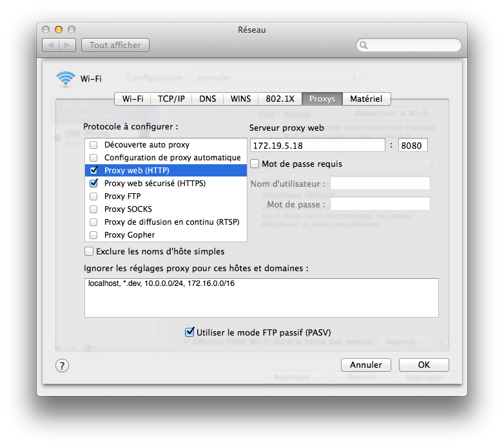Select Proxy web sécurisé (HTTPS) row text
504x447 pixels.
pyautogui.click(x=155, y=184)
